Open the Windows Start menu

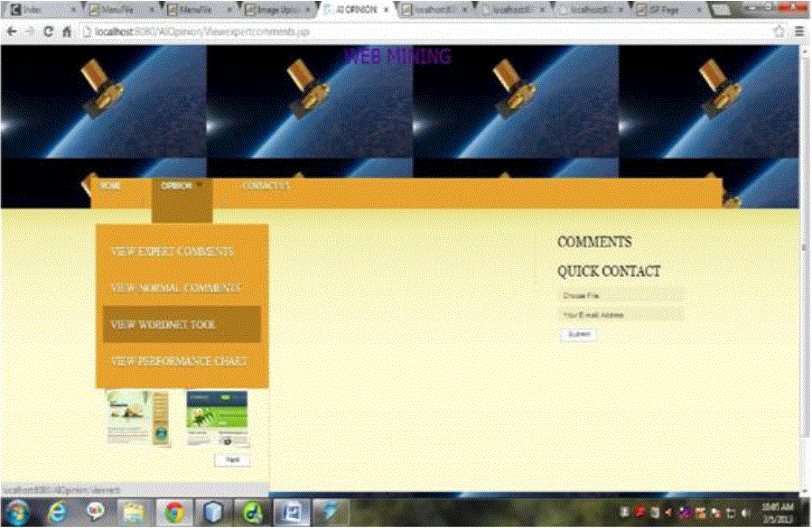coord(19,512)
